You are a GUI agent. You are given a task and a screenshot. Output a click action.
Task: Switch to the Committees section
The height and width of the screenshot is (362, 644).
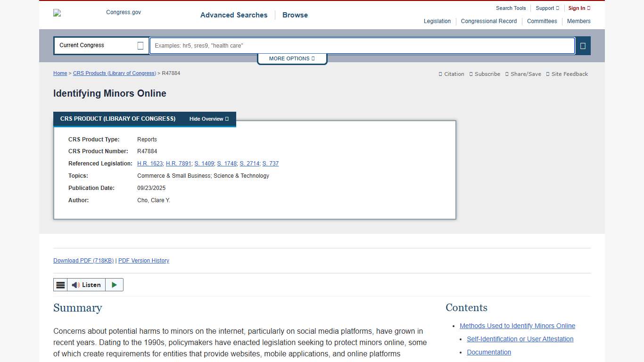(x=542, y=21)
